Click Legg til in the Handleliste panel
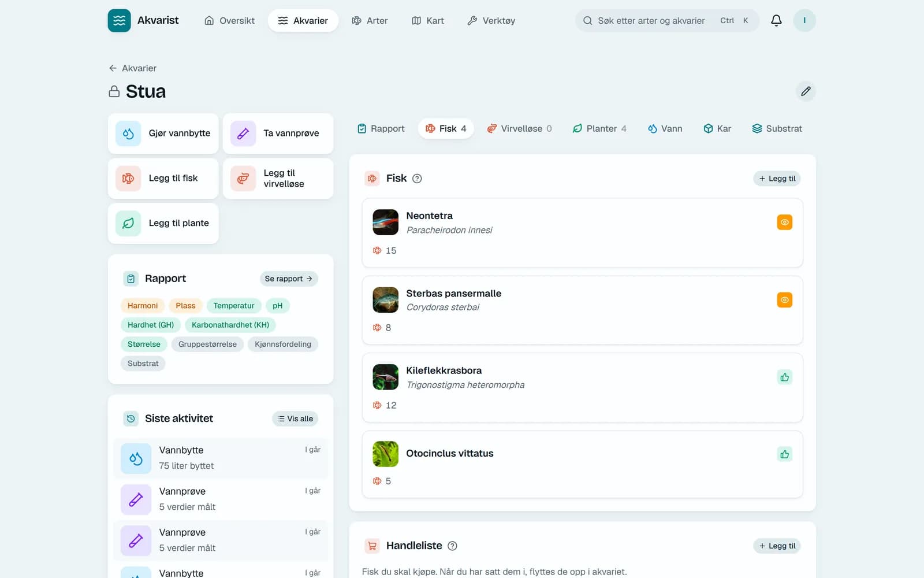This screenshot has height=578, width=924. pyautogui.click(x=777, y=546)
